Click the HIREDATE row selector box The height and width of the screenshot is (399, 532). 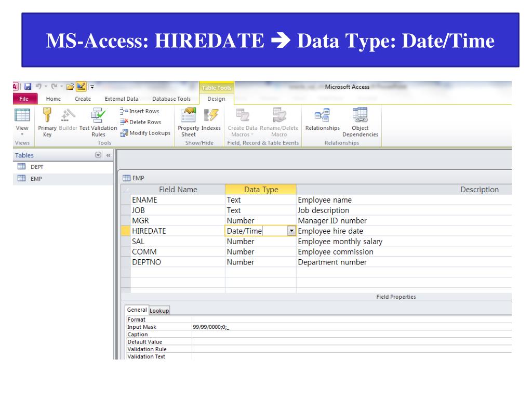tap(126, 231)
